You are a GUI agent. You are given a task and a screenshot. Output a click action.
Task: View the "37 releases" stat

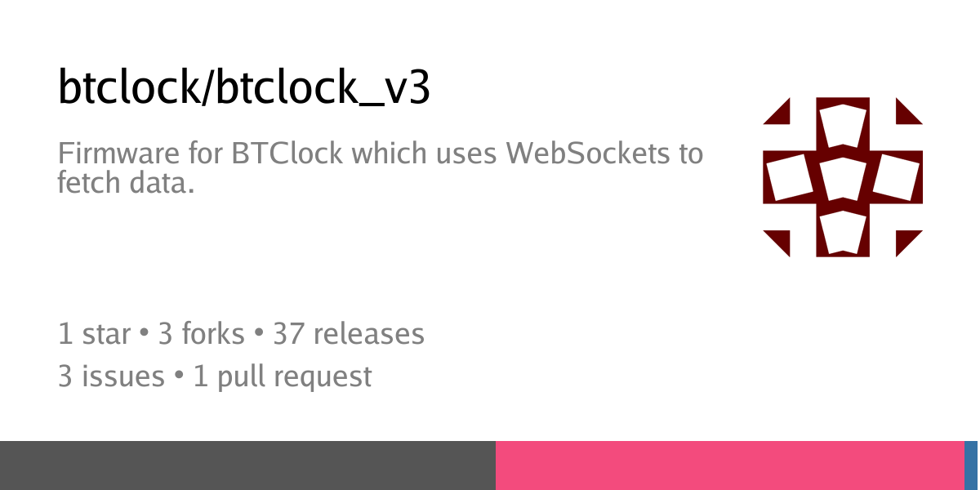[349, 334]
